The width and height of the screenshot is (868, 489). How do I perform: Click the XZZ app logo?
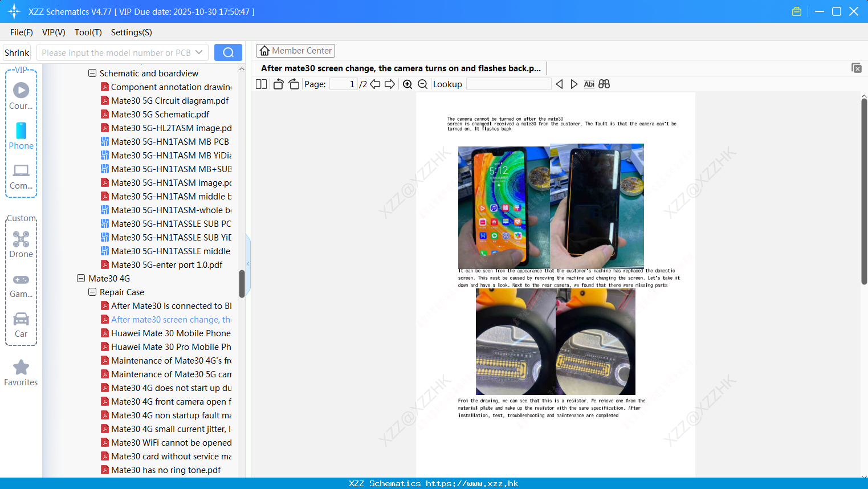pos(14,11)
